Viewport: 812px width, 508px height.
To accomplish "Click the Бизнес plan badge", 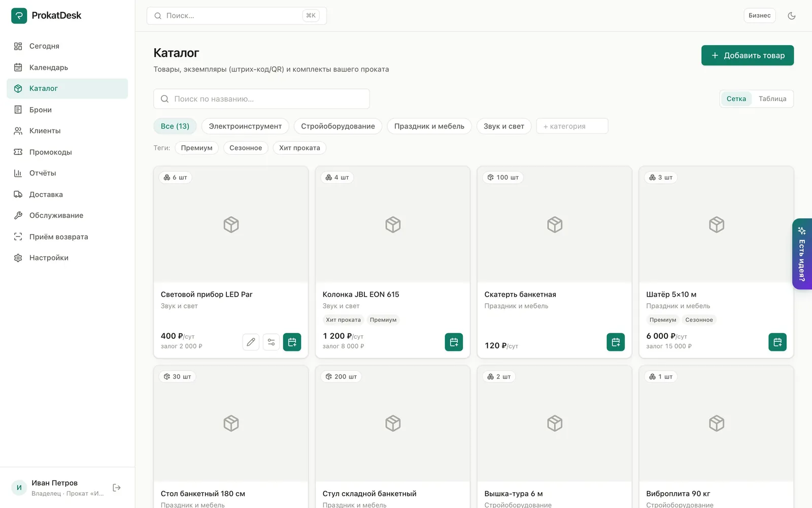I will (x=760, y=16).
